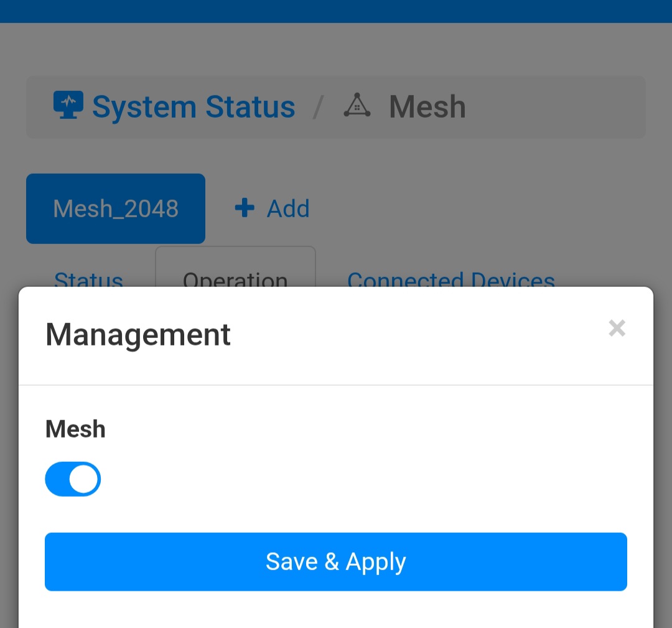Click the plus icon beside Add
The image size is (672, 628).
click(245, 208)
